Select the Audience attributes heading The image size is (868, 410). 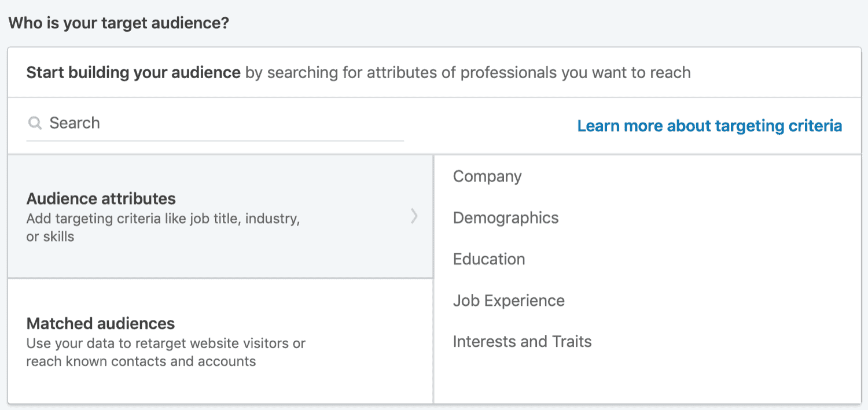pos(101,198)
